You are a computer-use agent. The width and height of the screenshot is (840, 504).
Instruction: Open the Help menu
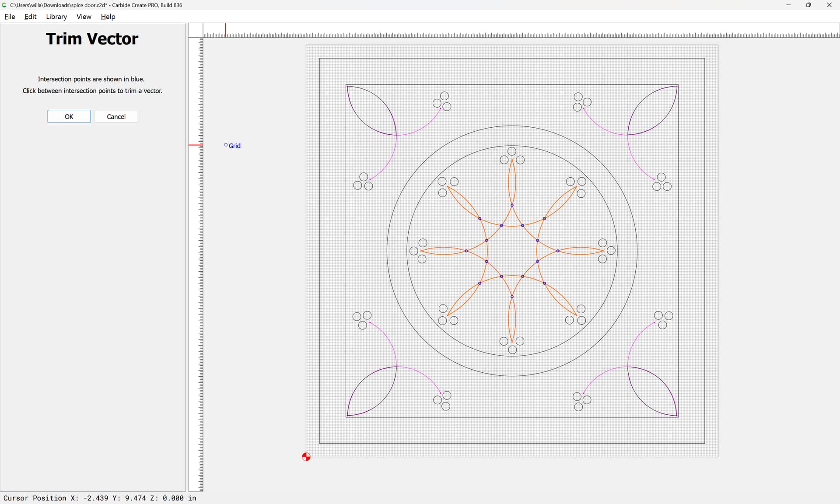(x=108, y=17)
